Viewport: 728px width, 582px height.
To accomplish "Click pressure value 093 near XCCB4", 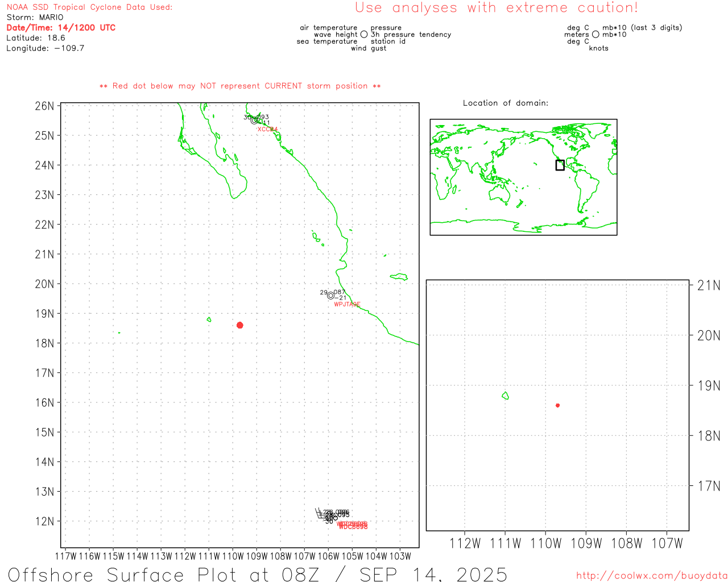I will 263,117.
